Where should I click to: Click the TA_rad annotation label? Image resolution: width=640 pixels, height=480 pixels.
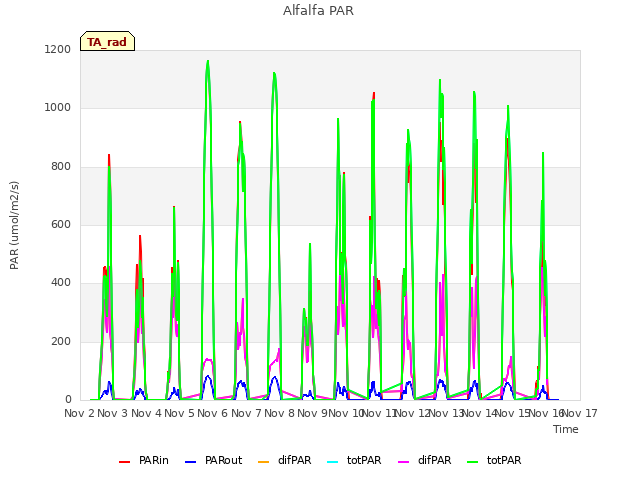tap(107, 42)
